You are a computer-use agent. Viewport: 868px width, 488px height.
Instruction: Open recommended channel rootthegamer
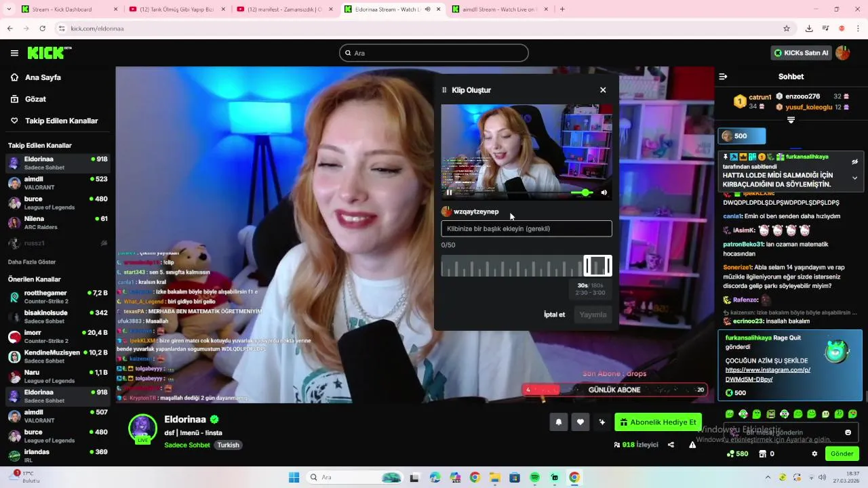tap(58, 296)
